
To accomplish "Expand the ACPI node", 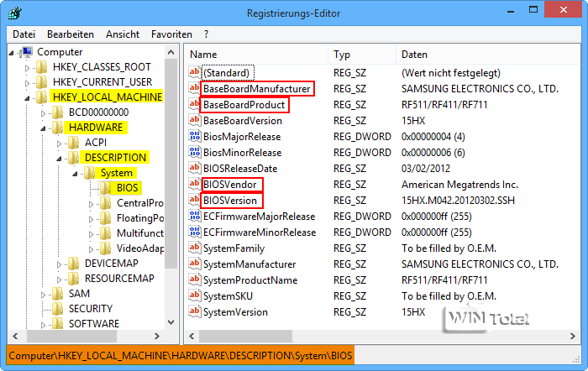I will 59,144.
